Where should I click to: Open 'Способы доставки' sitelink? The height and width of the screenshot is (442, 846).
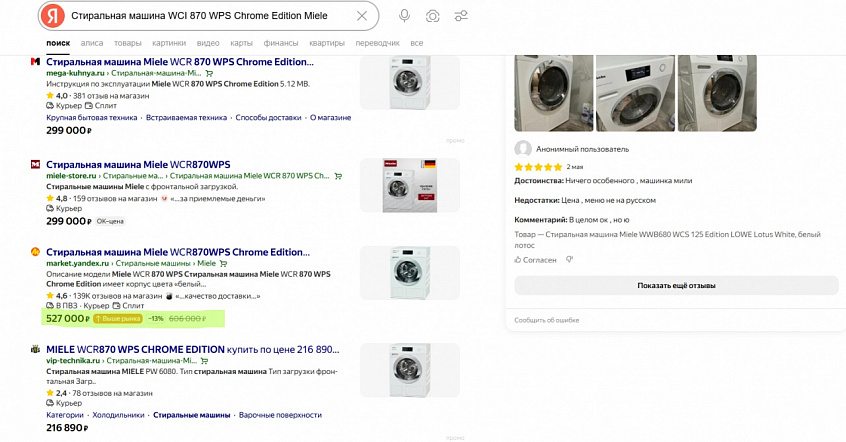267,117
